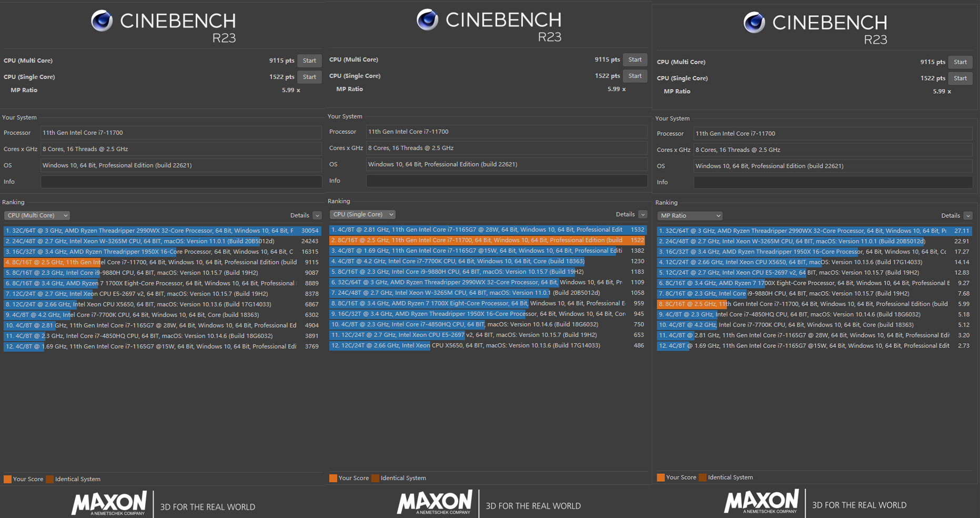Select i7-7700K MP ratio row 5.12
This screenshot has height=518, width=980.
click(x=814, y=325)
